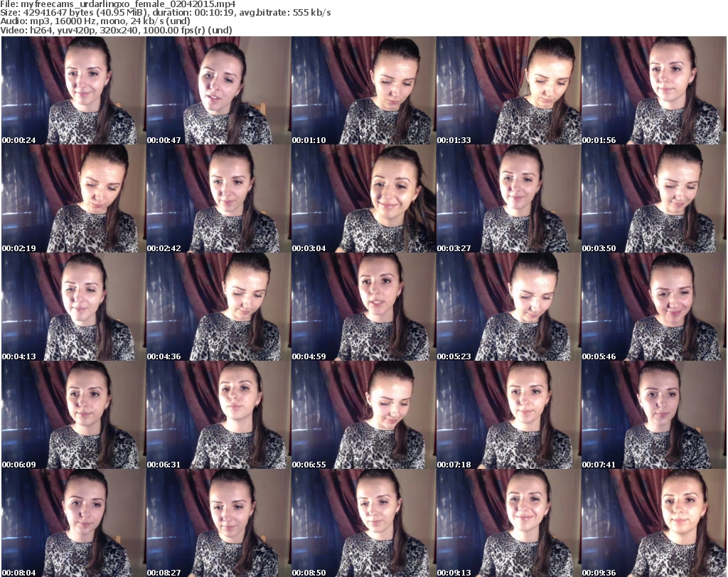This screenshot has width=728, height=577.
Task: Open the thumbnail at 00:09:13
Action: tap(508, 523)
